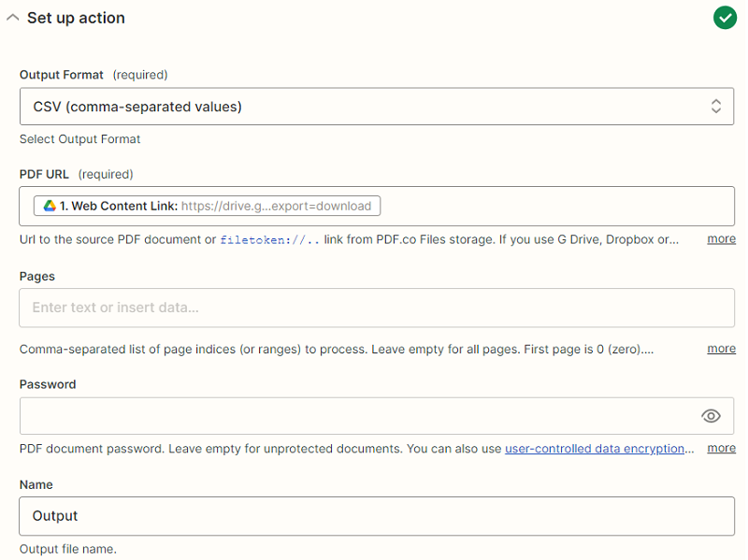
Task: Click the Output Format label
Action: pyautogui.click(x=62, y=75)
